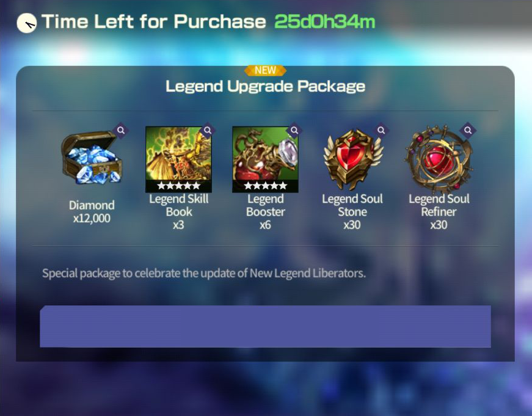Click the special package description text
Viewport: 532px width, 416px height.
(x=204, y=273)
